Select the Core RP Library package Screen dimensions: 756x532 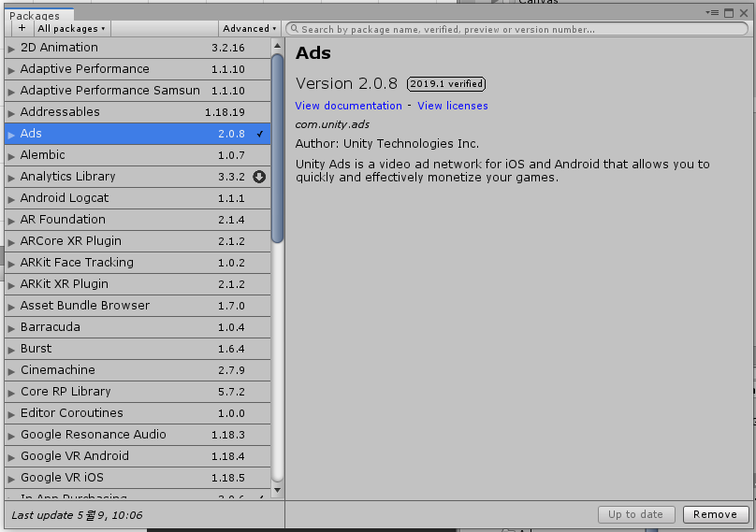pyautogui.click(x=138, y=392)
